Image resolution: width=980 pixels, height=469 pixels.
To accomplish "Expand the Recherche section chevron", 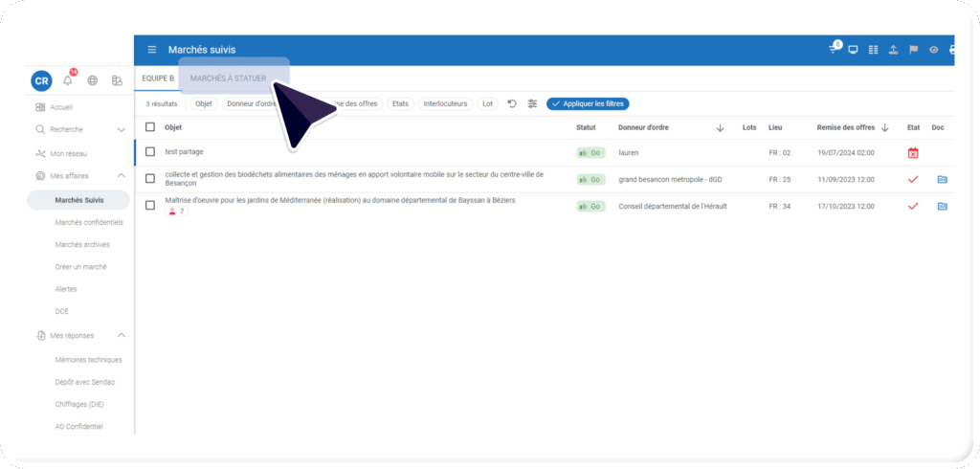I will 122,129.
